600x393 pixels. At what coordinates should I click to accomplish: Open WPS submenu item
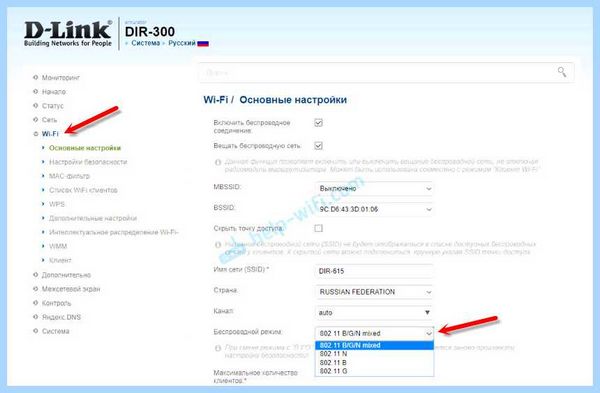point(57,204)
